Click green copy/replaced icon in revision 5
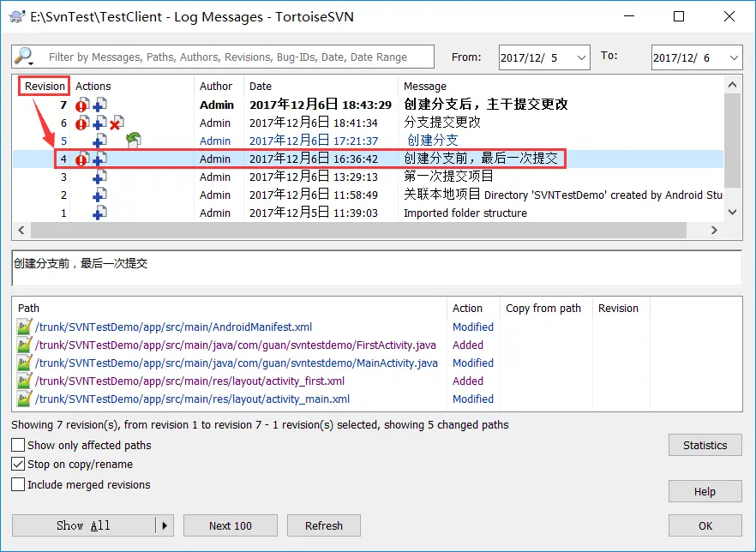The image size is (756, 552). (x=134, y=141)
